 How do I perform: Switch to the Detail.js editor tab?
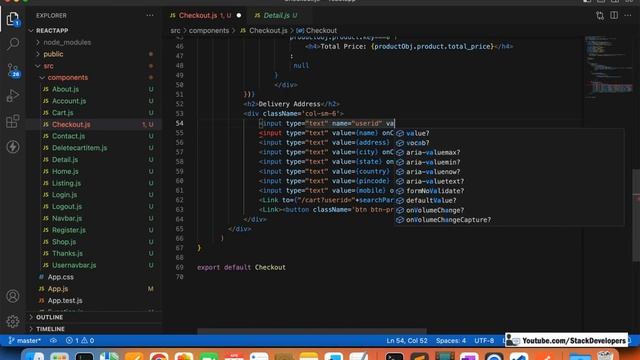click(276, 16)
